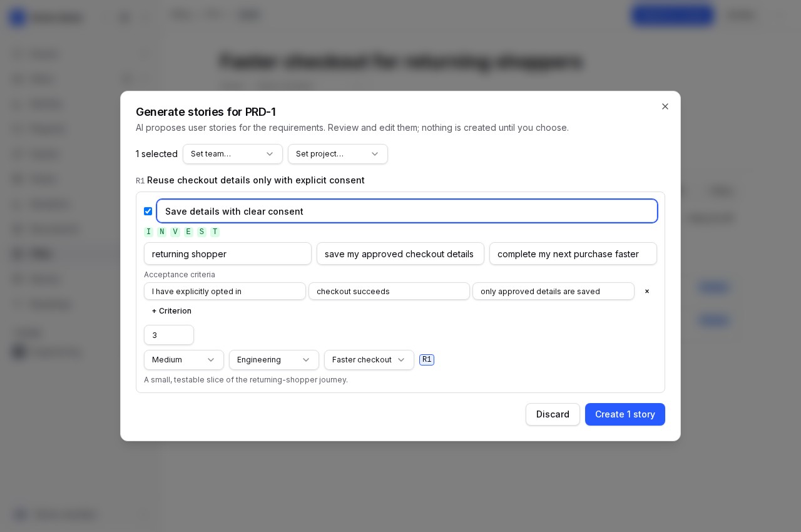Click the R1 requirement badge
This screenshot has width=801, height=532.
pyautogui.click(x=427, y=360)
